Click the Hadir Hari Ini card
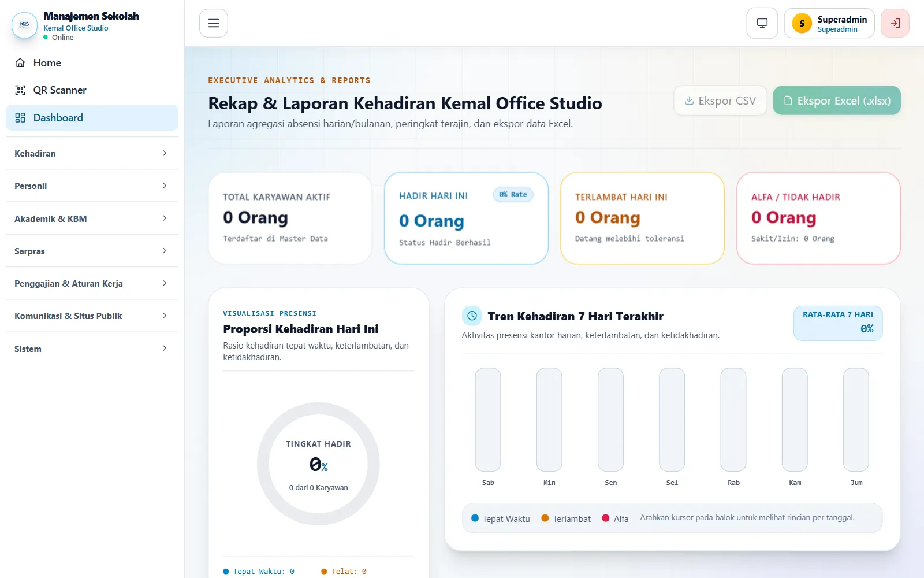The image size is (924, 578). pos(466,218)
